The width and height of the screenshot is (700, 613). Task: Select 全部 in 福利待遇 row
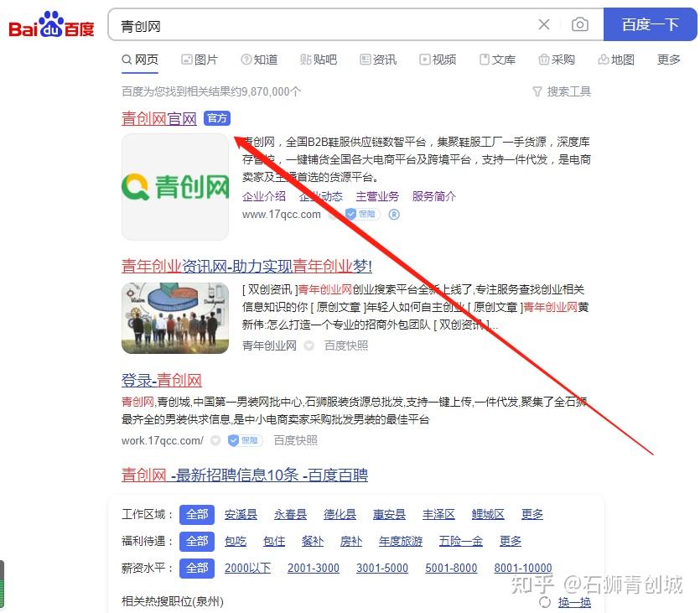[x=197, y=541]
